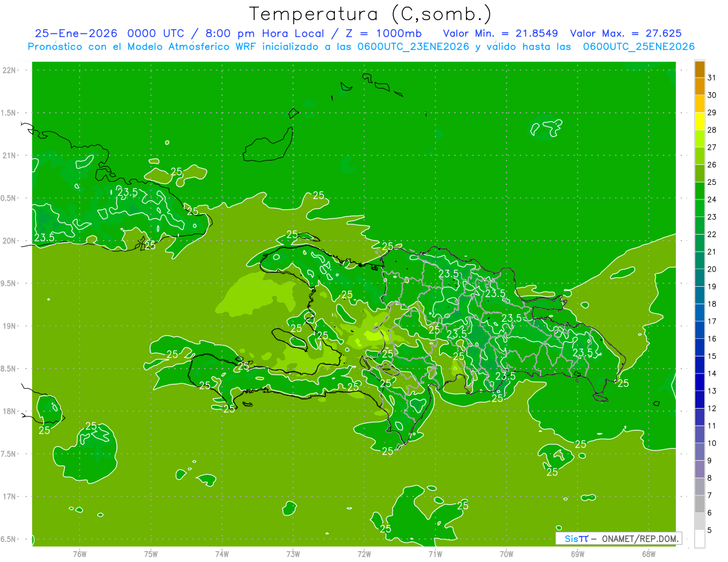
Task: Click the '72W' longitude axis label
Action: pos(364,554)
